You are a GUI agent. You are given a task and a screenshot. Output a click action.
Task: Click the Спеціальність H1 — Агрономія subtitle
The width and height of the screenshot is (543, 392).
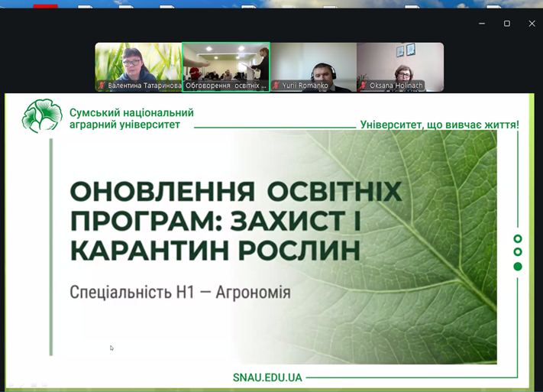point(179,292)
